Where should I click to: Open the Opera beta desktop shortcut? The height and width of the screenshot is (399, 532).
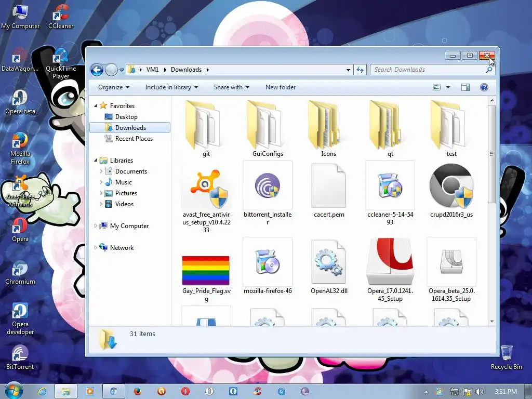coord(20,101)
